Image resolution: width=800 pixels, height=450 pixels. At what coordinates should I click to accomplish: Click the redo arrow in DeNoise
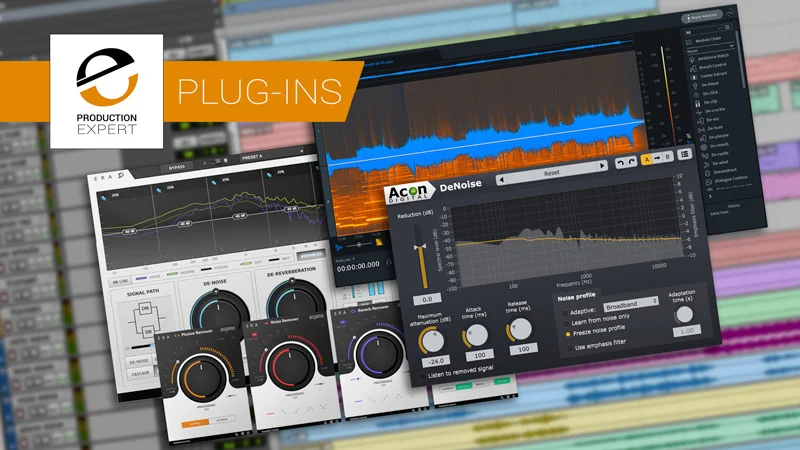[x=632, y=161]
